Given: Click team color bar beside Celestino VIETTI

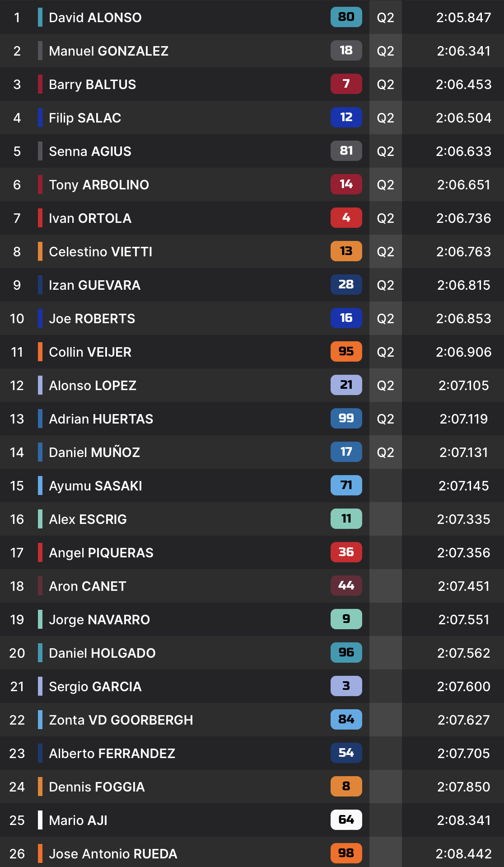Looking at the screenshot, I should (x=40, y=251).
